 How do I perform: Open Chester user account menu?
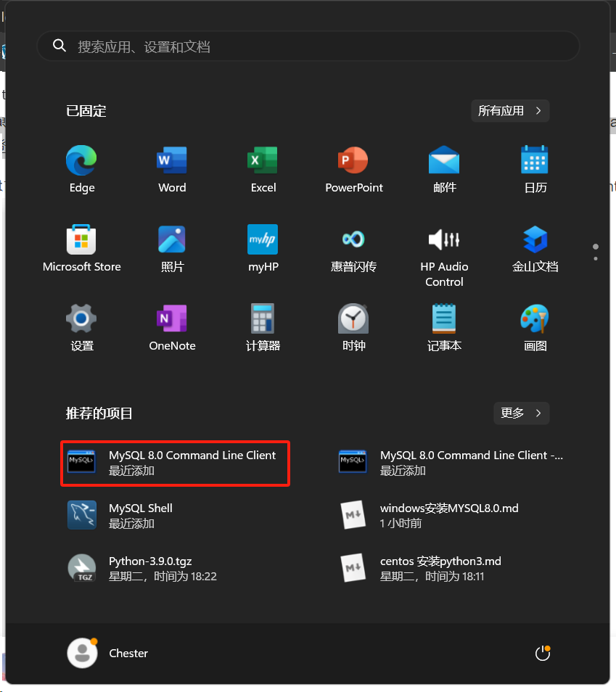(x=107, y=653)
